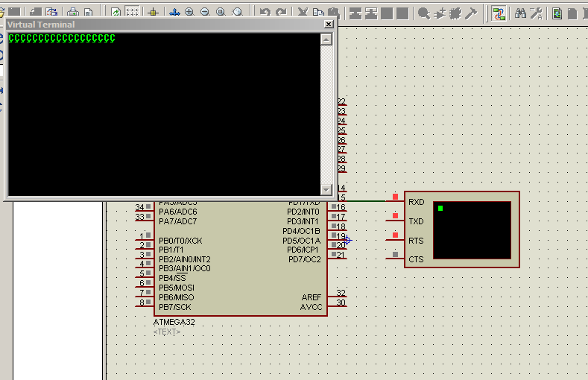Viewport: 588px width, 380px height.
Task: Close the Virtual Terminal window
Action: point(328,25)
